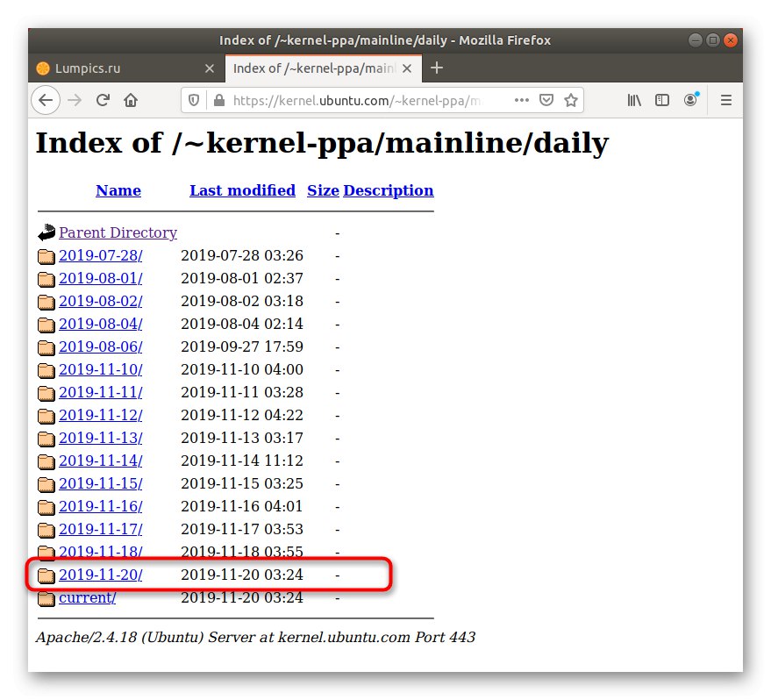Click the page heading Index of /~kernel-ppa/mainline/daily
771x700 pixels.
point(322,144)
